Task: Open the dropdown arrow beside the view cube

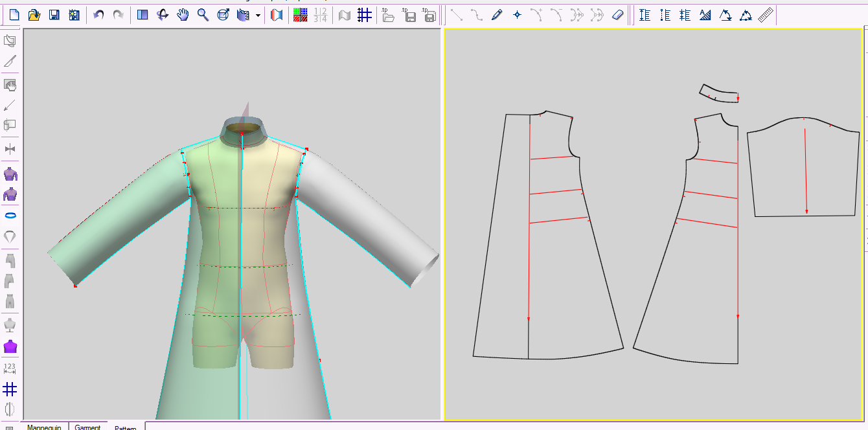Action: pyautogui.click(x=258, y=16)
